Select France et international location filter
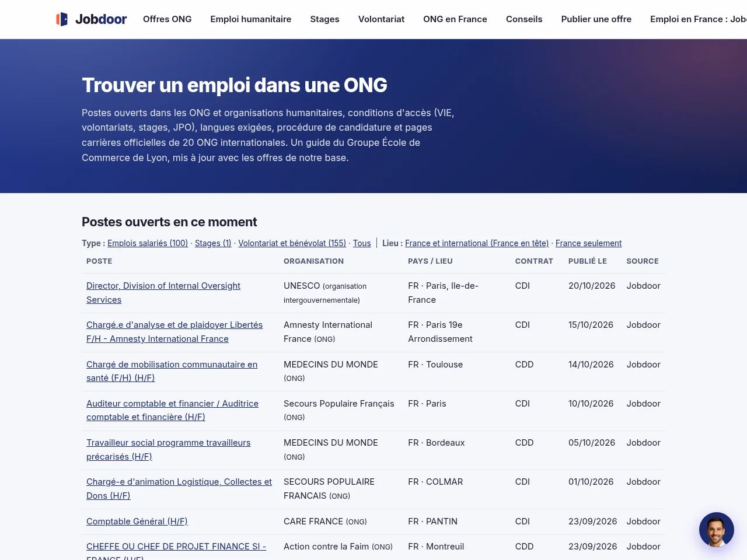Screen dimensions: 747x560 tap(477, 243)
